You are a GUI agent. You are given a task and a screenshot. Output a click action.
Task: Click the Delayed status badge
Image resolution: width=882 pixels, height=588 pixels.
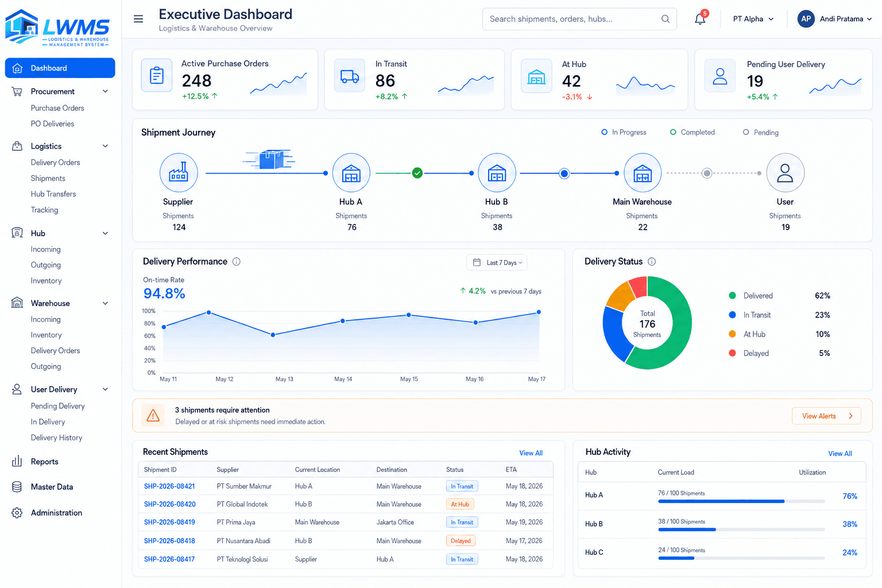(461, 541)
